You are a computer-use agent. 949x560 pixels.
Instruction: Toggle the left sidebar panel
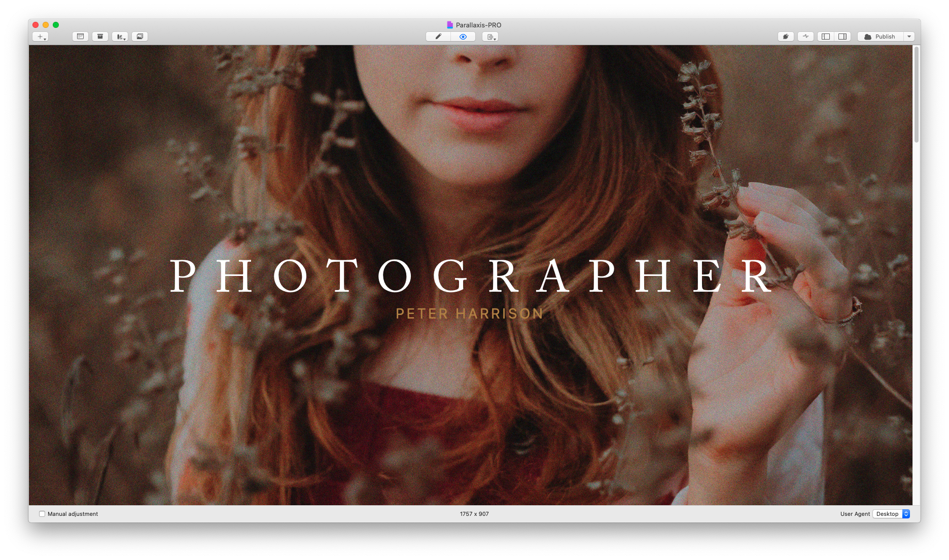click(826, 37)
